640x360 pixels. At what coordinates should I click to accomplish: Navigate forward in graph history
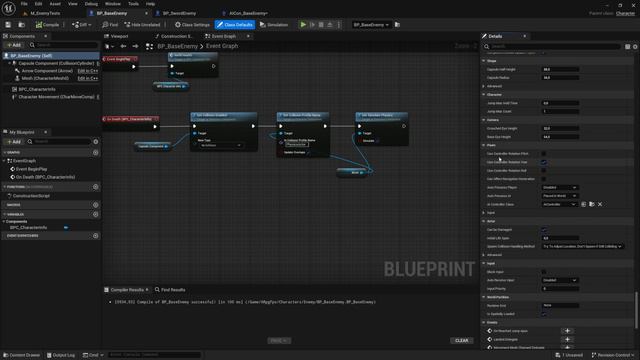[x=135, y=46]
